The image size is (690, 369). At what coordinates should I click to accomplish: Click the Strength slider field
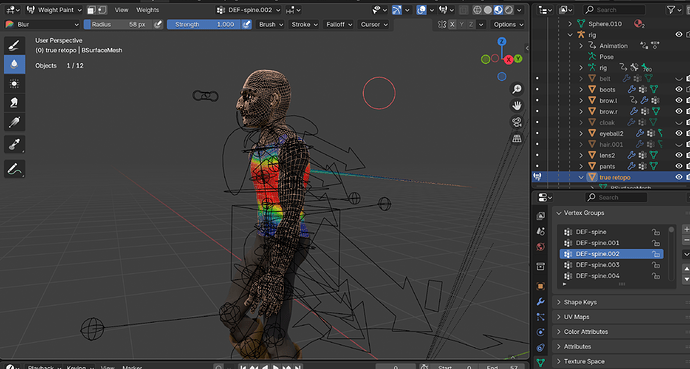[x=205, y=25]
